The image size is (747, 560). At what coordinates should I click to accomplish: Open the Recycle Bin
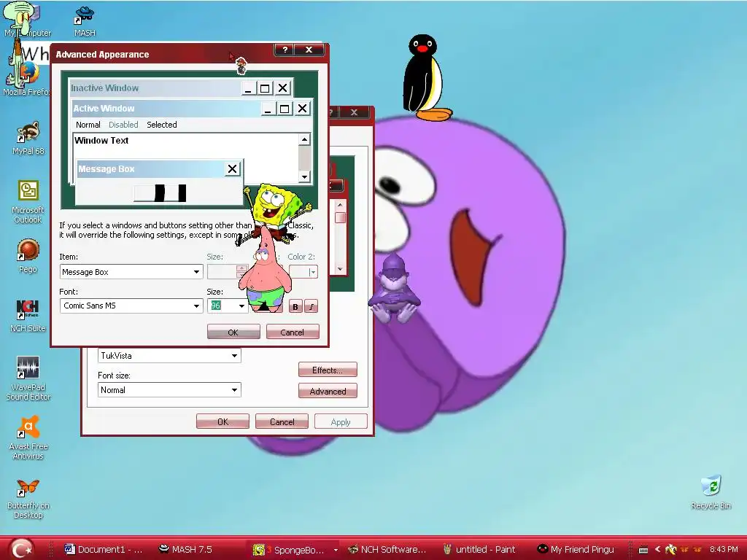click(711, 492)
